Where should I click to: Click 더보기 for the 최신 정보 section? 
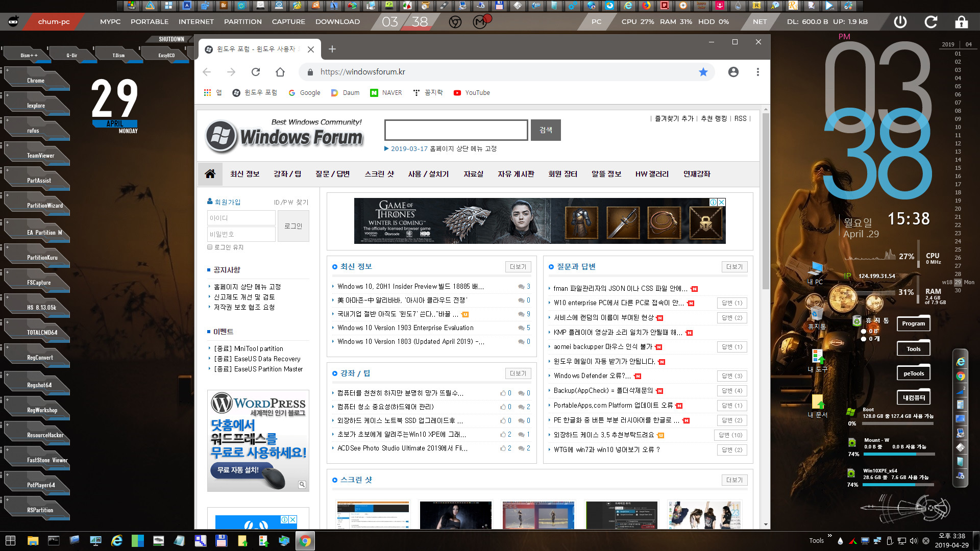(x=518, y=267)
